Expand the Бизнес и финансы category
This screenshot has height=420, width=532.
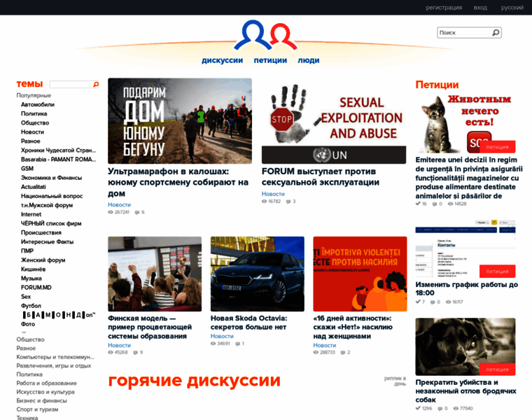(x=41, y=400)
